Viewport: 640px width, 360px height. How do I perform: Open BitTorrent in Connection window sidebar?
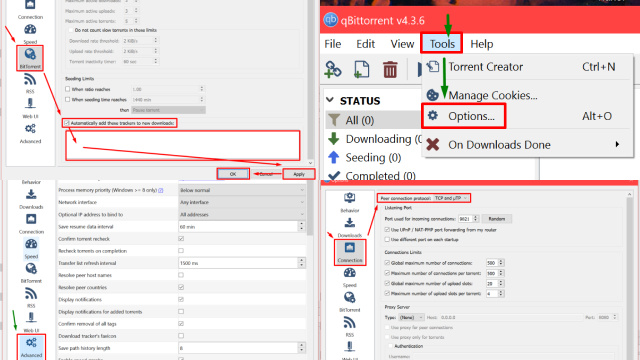pos(349,298)
